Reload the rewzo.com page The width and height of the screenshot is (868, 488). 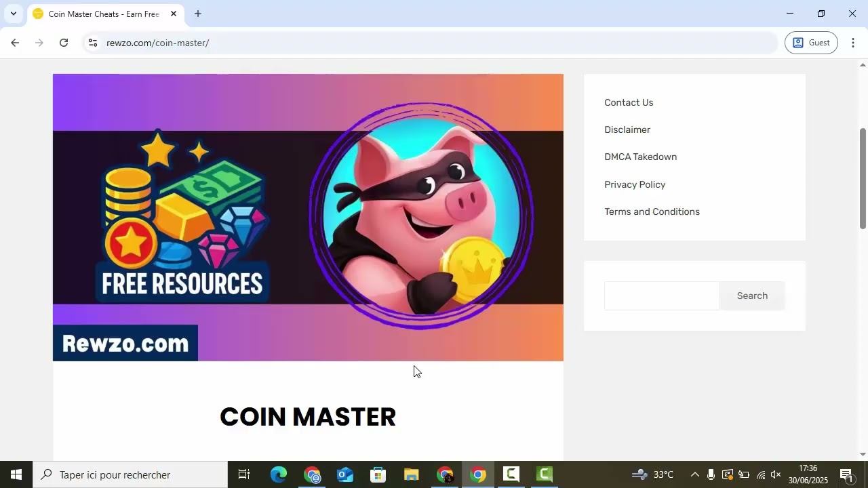64,43
